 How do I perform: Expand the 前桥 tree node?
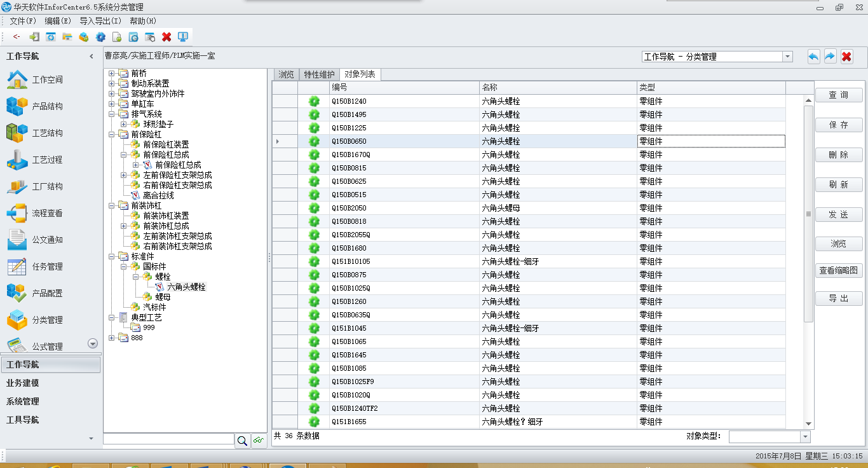coord(112,72)
